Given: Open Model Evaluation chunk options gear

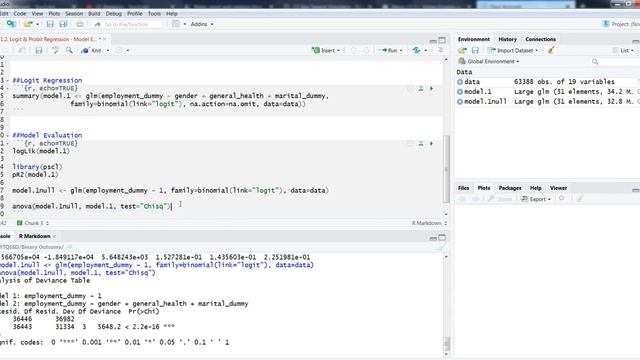Looking at the screenshot, I should click(410, 144).
